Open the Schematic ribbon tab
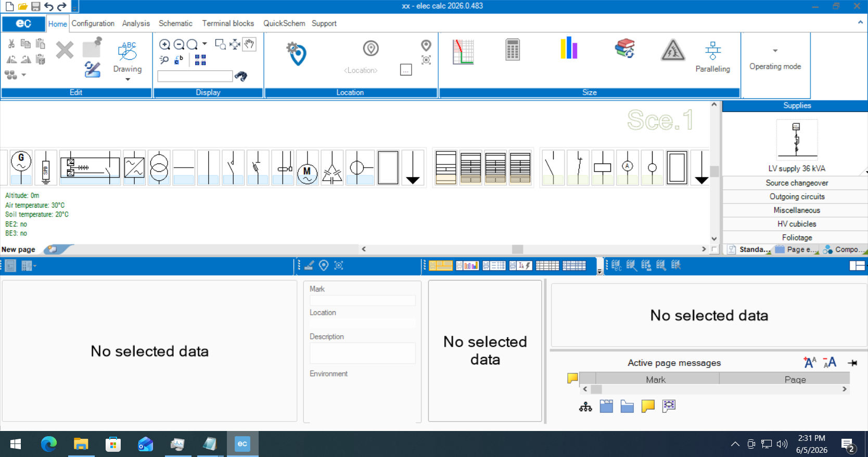The width and height of the screenshot is (868, 457). [x=175, y=23]
